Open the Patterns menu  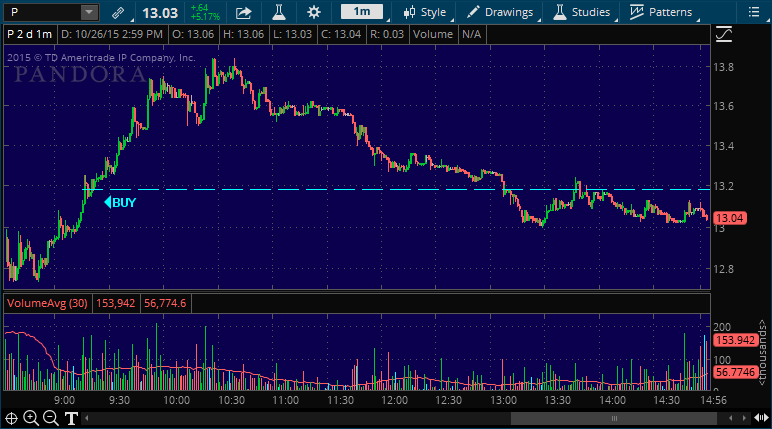(661, 12)
